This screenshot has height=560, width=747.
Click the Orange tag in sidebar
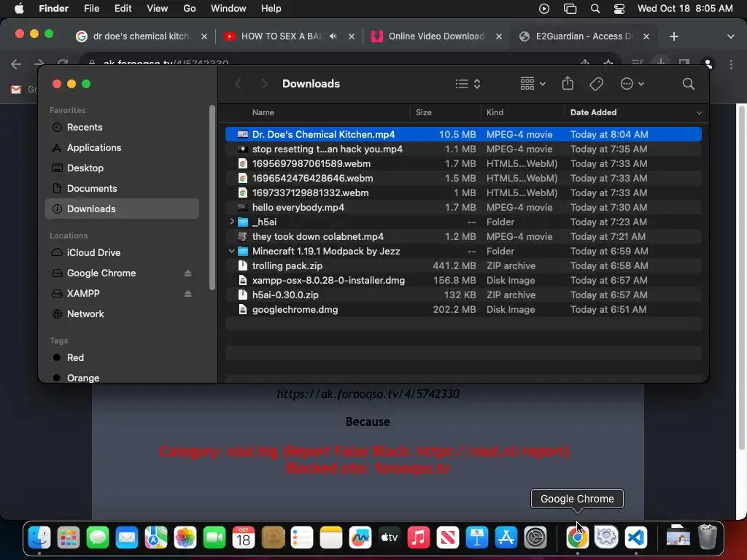[122, 378]
